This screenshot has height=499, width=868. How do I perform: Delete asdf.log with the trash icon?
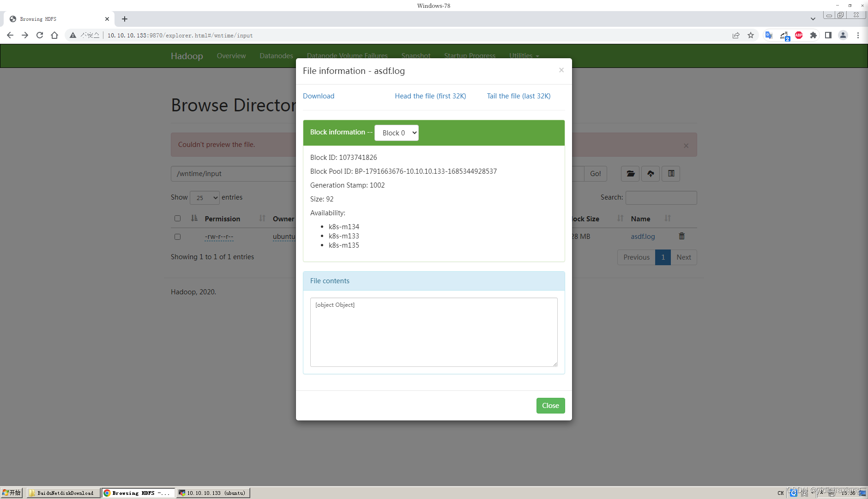(x=681, y=236)
